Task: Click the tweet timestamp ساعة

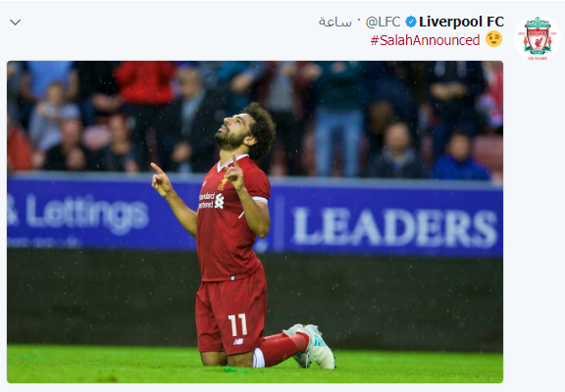Action: (335, 22)
